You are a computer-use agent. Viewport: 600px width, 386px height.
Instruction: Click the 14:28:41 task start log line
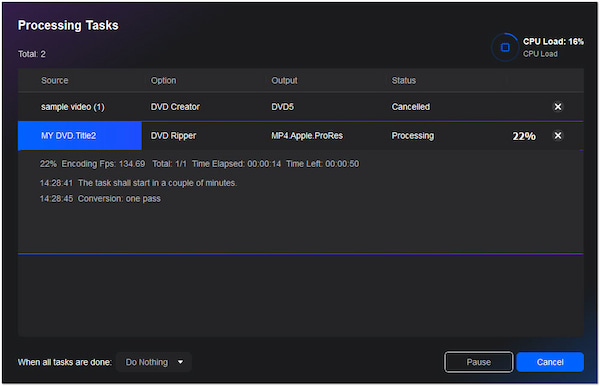point(138,183)
